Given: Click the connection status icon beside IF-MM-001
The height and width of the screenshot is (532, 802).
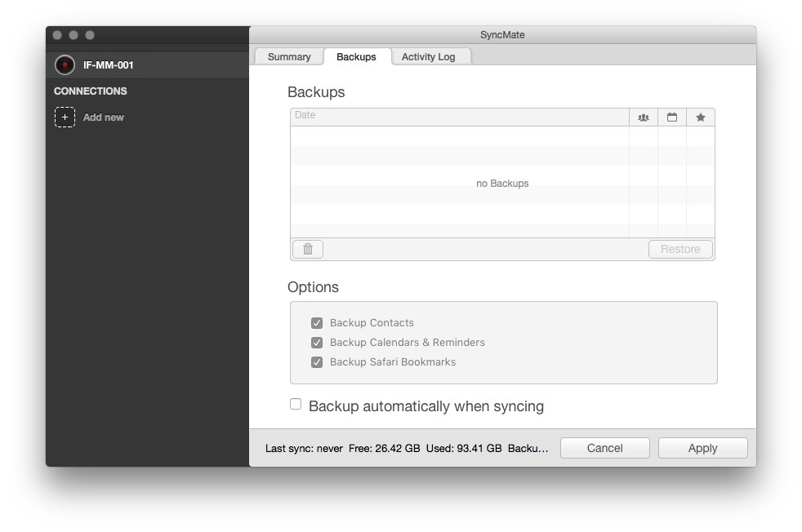Looking at the screenshot, I should point(65,64).
